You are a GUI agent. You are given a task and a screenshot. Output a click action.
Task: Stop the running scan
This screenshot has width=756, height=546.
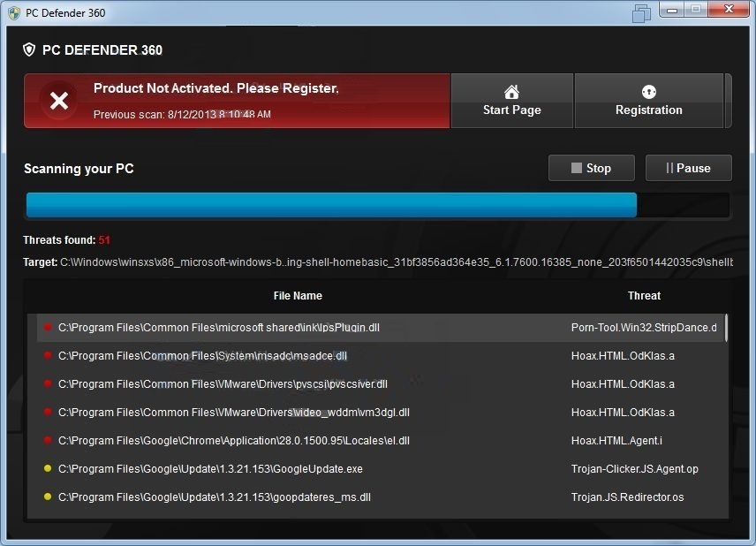592,168
